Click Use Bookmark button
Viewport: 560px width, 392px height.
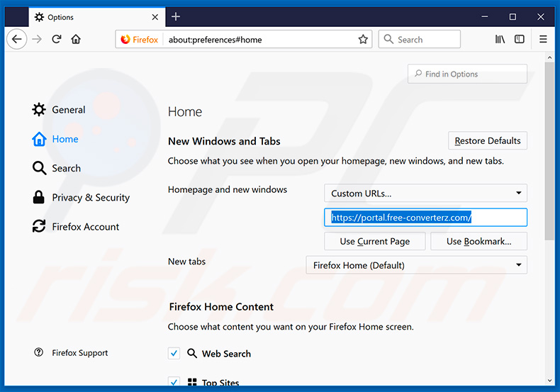tap(478, 241)
